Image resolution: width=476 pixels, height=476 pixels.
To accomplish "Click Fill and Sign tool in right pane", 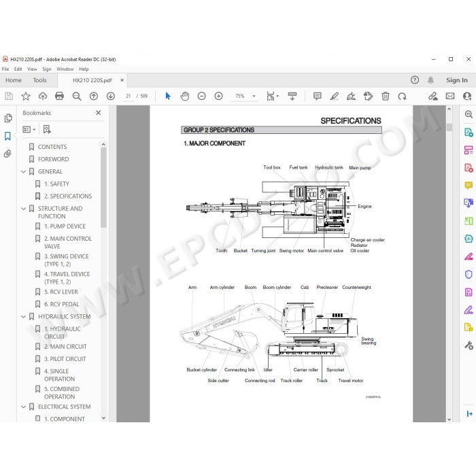I will (x=469, y=310).
